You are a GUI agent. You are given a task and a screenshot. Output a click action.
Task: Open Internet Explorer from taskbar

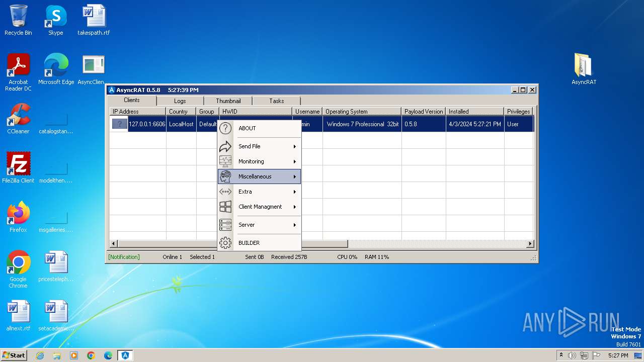(x=40, y=355)
